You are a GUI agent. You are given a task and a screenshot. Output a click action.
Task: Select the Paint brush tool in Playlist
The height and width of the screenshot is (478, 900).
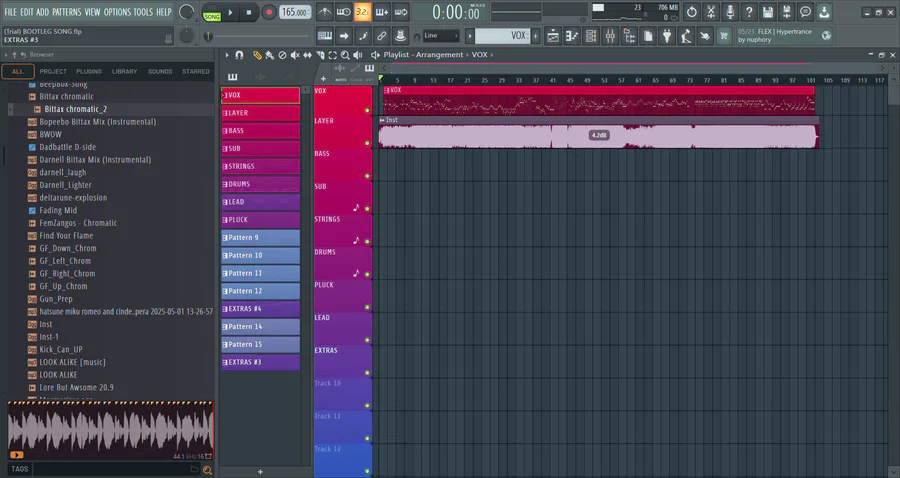tap(270, 55)
